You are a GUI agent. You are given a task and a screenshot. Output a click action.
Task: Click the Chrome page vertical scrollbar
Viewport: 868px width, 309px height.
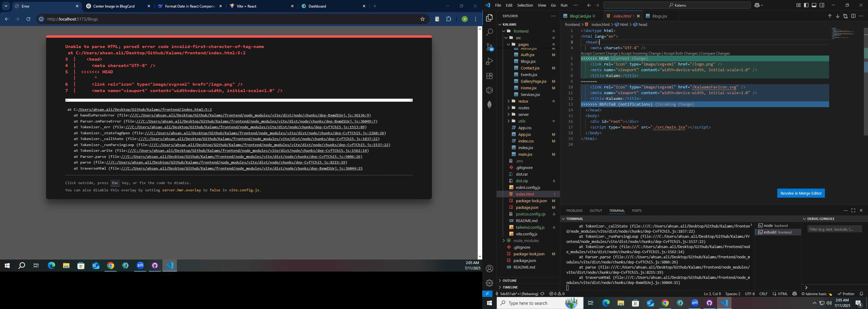pyautogui.click(x=480, y=143)
